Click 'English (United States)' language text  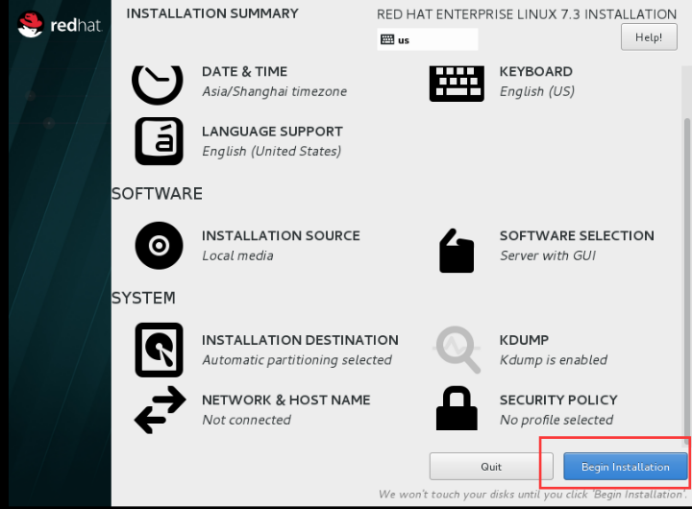[271, 151]
